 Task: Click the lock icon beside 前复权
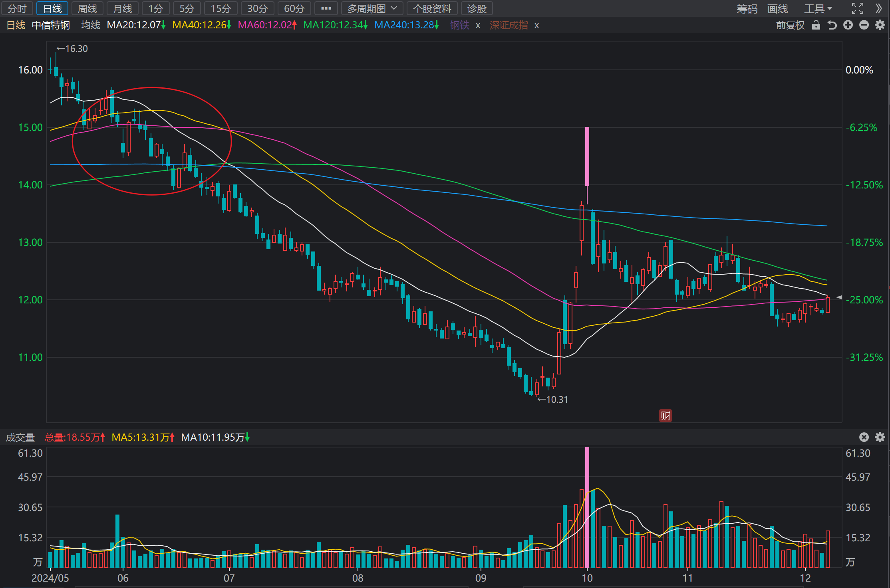816,25
